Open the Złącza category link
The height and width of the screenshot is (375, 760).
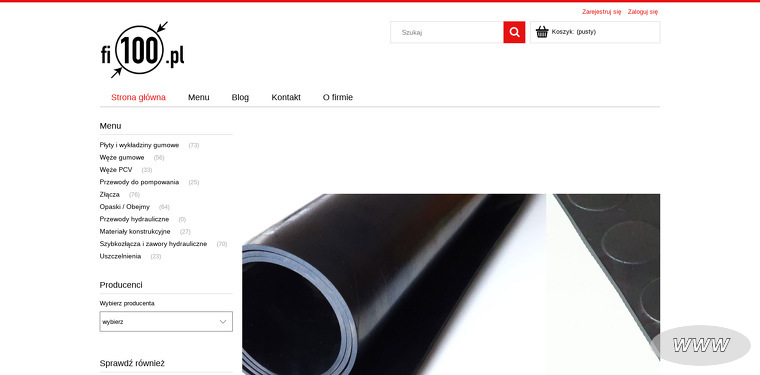point(110,194)
